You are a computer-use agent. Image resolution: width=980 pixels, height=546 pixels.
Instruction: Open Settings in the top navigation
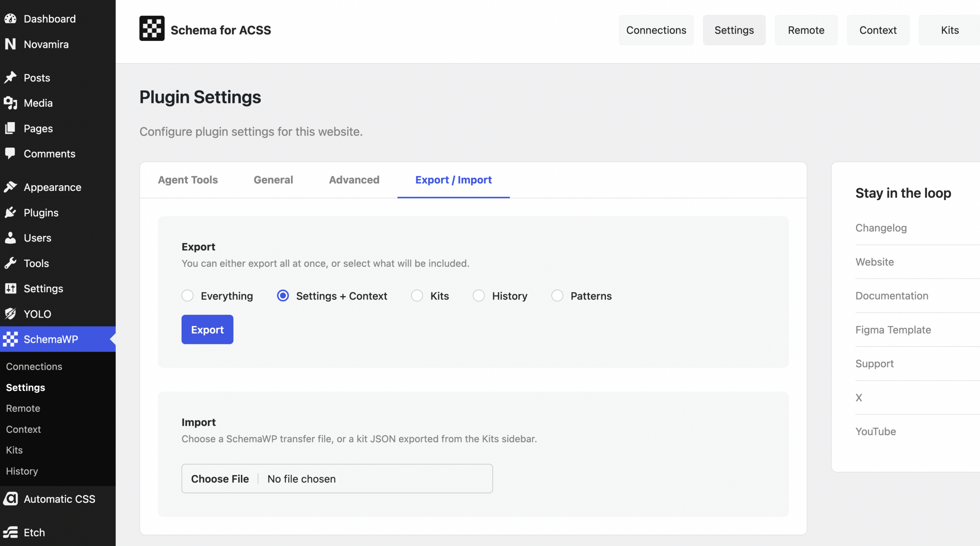[x=734, y=30]
